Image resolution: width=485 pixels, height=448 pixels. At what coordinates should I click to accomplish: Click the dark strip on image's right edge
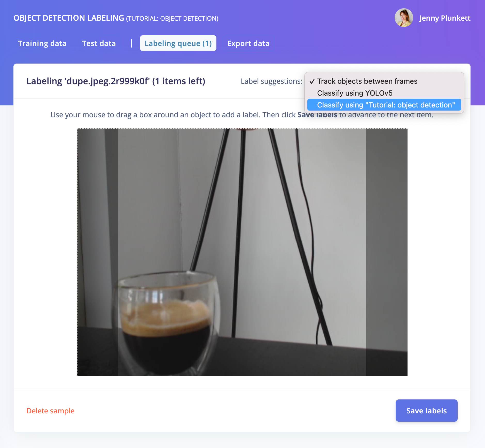[387, 252]
